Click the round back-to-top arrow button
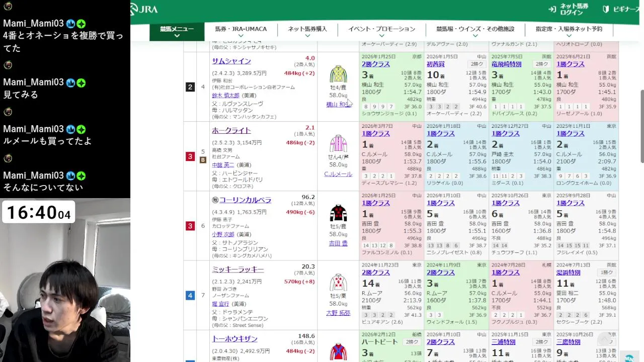 pos(604,340)
